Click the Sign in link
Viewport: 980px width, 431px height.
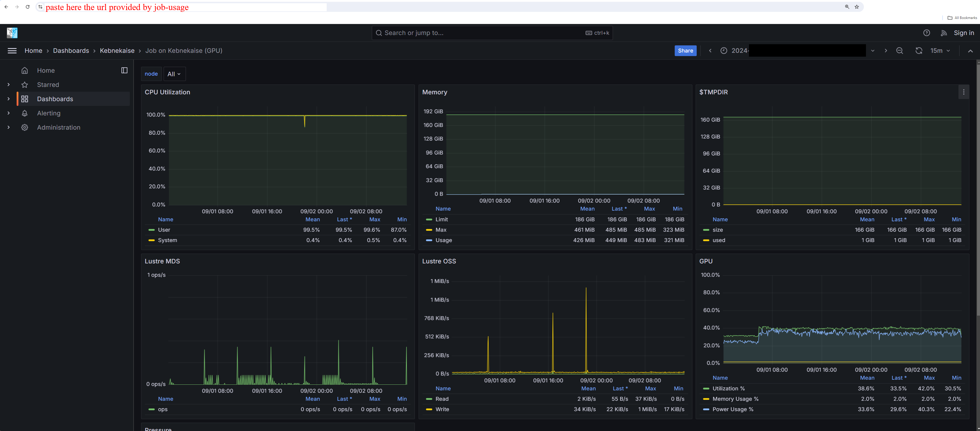click(963, 33)
